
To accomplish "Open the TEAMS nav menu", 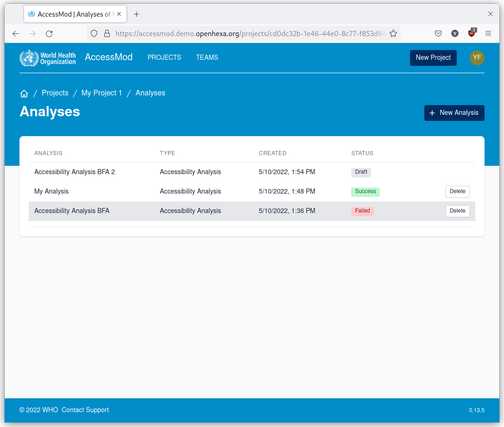I will [x=207, y=57].
